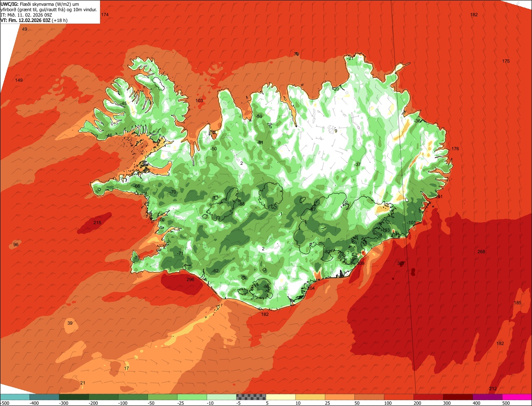Click the map value 96

click(16, 245)
